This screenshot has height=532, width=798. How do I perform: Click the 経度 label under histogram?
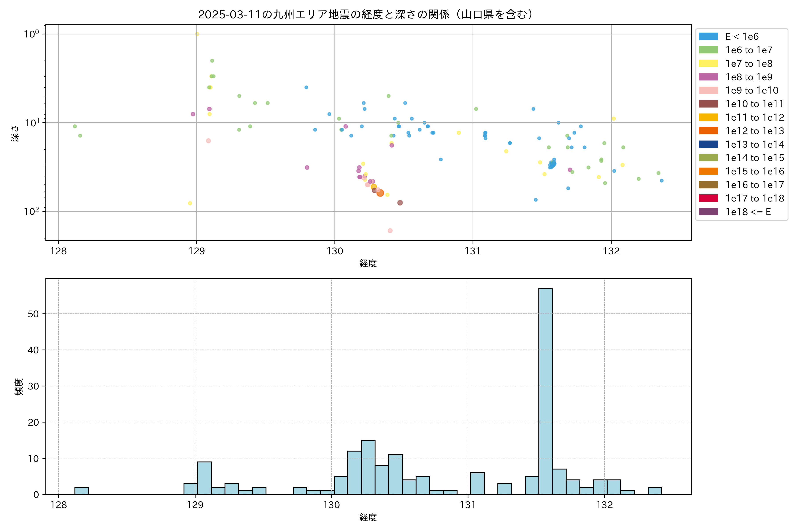[368, 517]
